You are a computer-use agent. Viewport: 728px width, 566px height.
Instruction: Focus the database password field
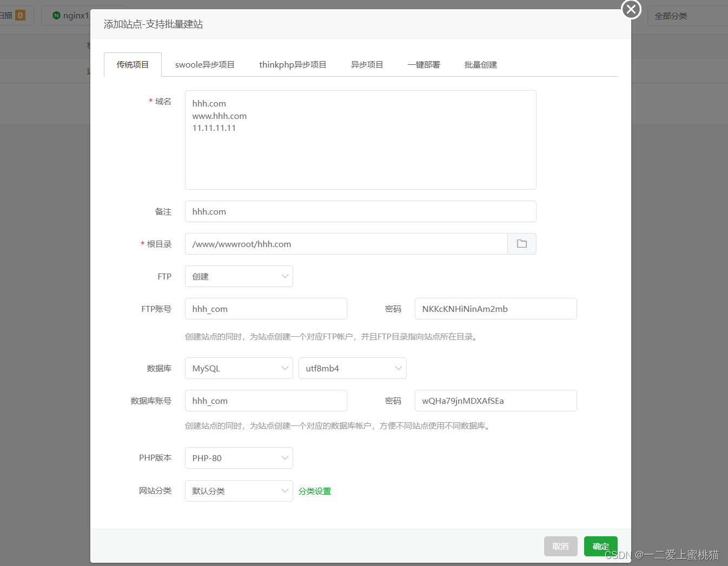[496, 401]
